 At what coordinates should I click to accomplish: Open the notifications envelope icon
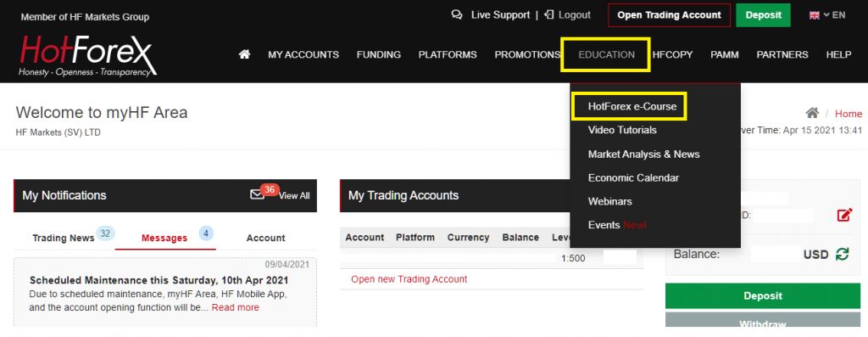[258, 194]
